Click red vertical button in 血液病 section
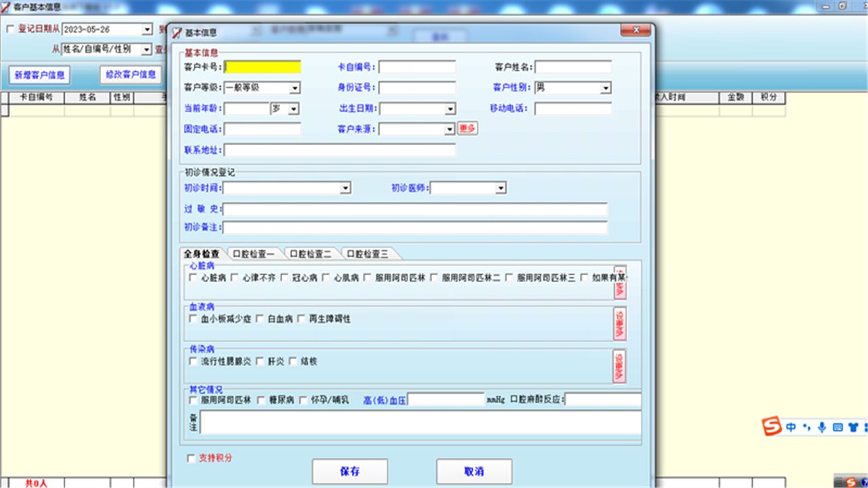The image size is (868, 488). pos(619,324)
